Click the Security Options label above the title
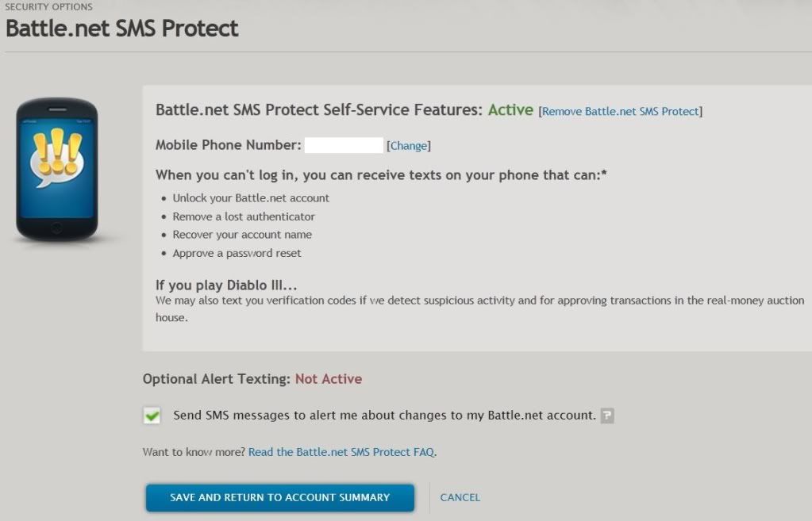812x521 pixels. pos(48,6)
